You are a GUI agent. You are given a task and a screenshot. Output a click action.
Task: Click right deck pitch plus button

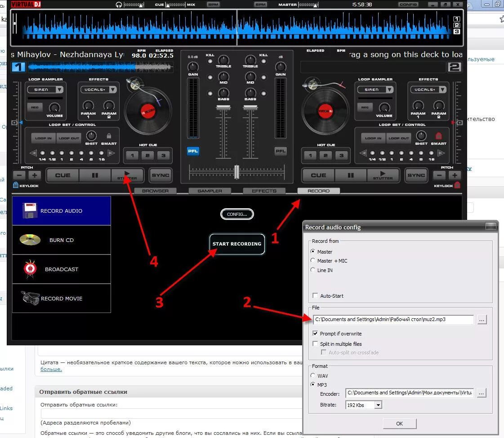click(x=455, y=175)
